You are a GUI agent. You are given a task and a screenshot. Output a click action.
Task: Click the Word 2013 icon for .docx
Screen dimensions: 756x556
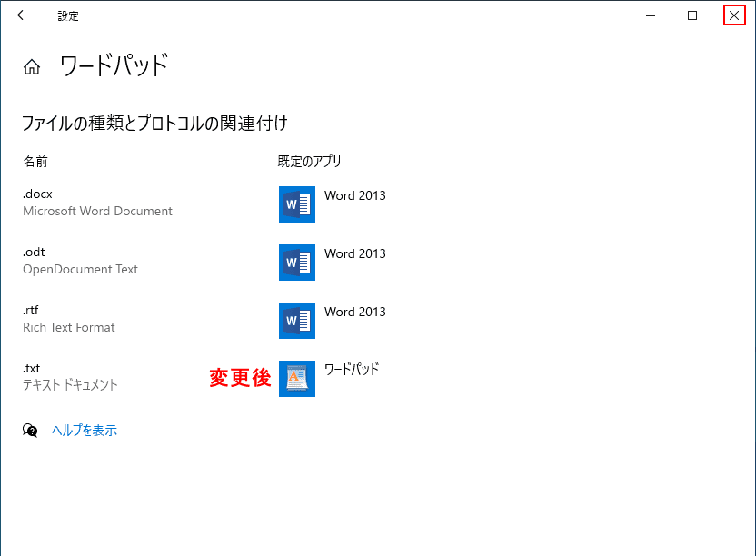coord(297,204)
